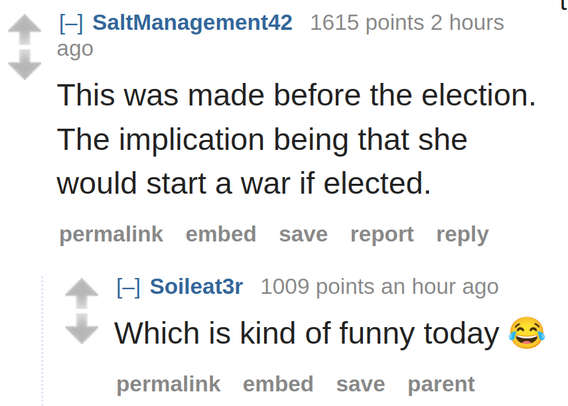Click embed under Soileat3r's reply
Screen dimensions: 568x406
(x=278, y=384)
